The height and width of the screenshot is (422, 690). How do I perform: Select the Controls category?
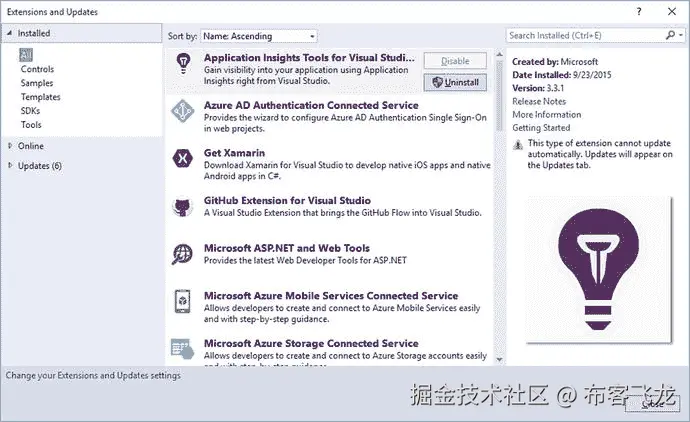37,69
